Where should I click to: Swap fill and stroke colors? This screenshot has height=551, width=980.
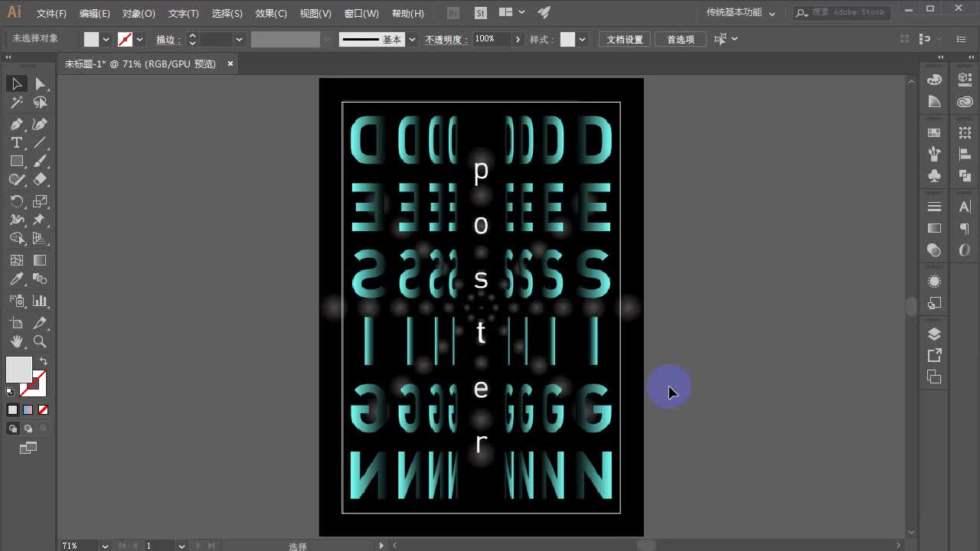44,361
